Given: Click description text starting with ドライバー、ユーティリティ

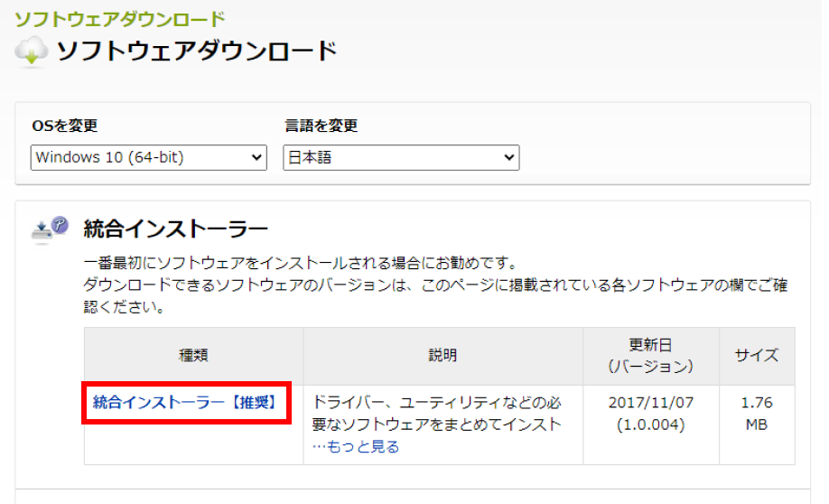Looking at the screenshot, I should tap(437, 414).
